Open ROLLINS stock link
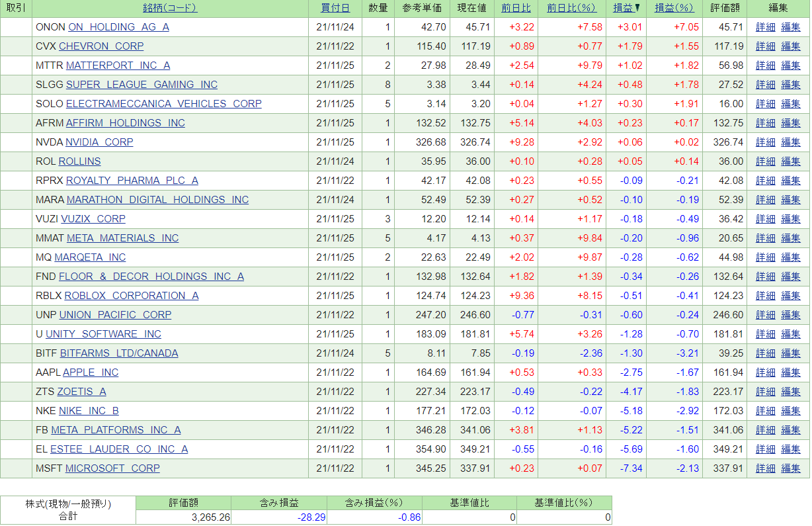The image size is (812, 526). click(x=80, y=161)
